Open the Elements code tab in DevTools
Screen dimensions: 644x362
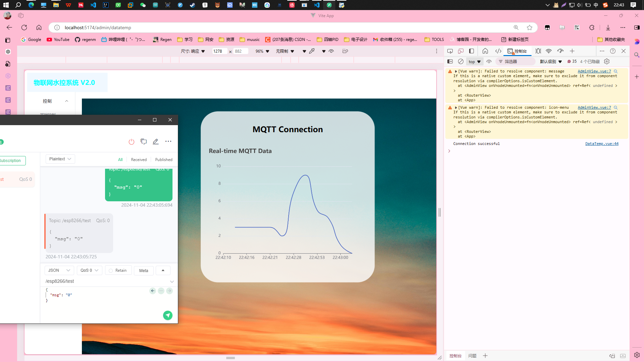[x=498, y=51]
